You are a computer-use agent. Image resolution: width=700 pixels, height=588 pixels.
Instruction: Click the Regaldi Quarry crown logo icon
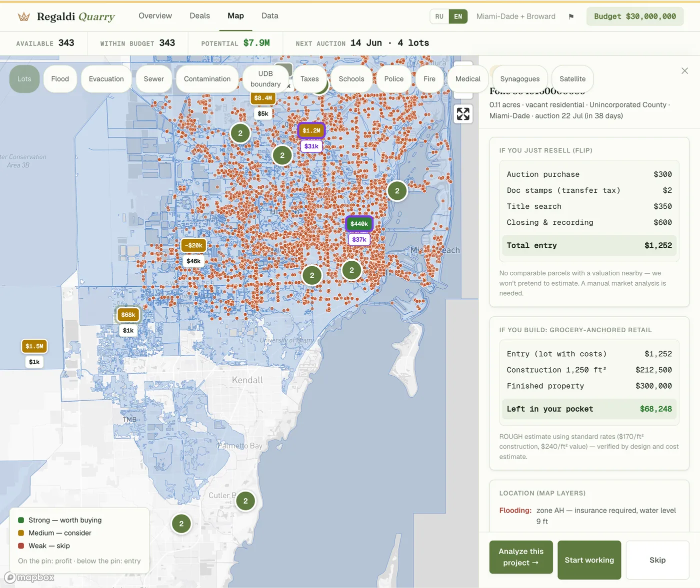pos(23,16)
